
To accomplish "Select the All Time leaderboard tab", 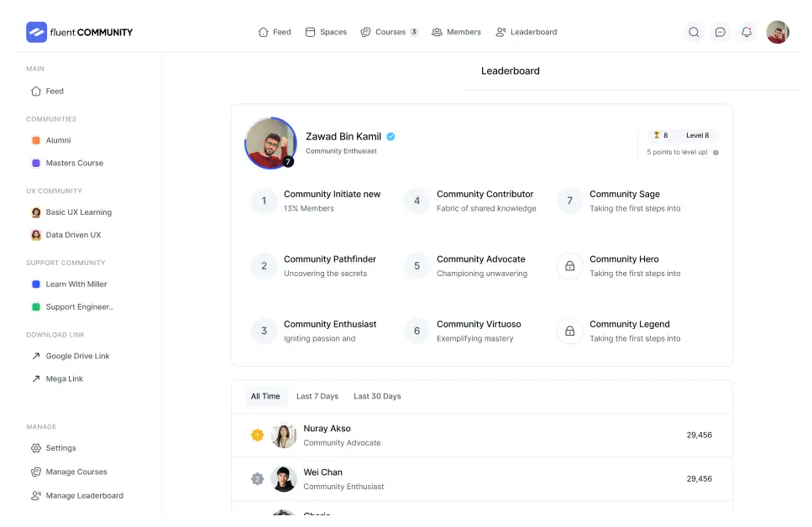I will (265, 396).
